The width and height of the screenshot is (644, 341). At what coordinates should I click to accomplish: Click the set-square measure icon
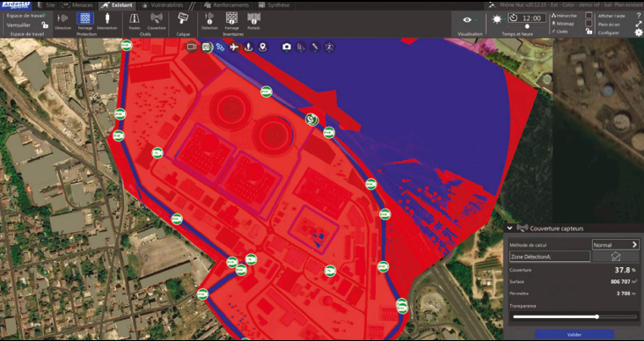click(x=301, y=47)
